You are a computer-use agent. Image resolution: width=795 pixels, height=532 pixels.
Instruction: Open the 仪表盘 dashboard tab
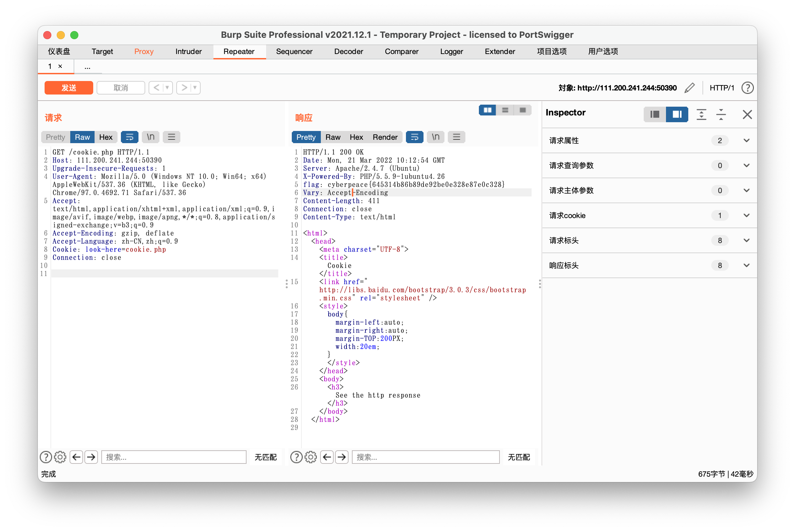pos(59,52)
